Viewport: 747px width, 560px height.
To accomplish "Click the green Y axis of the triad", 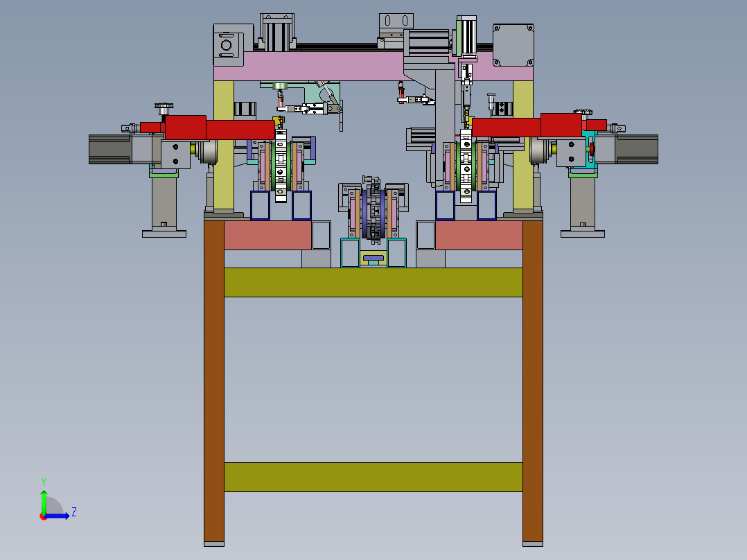I will click(x=44, y=502).
